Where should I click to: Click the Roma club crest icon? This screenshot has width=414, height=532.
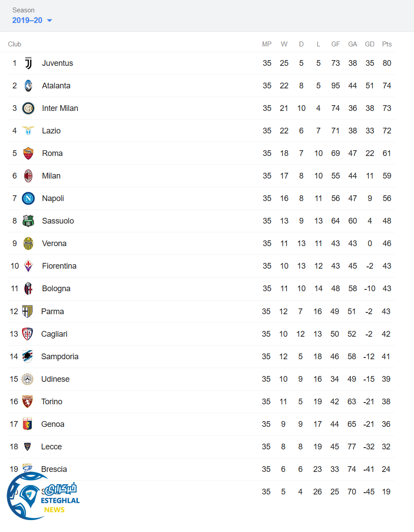click(x=28, y=153)
